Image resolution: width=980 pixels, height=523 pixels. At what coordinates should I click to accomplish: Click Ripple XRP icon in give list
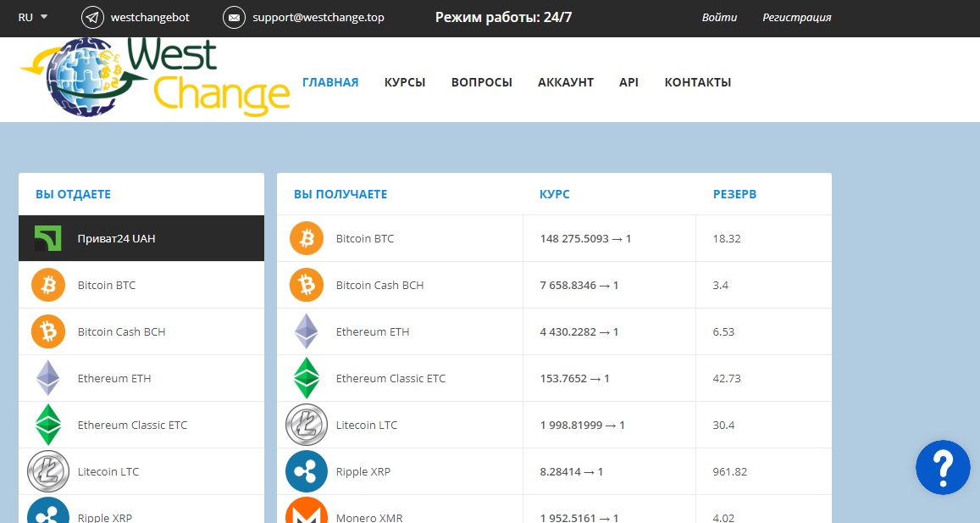tap(48, 512)
